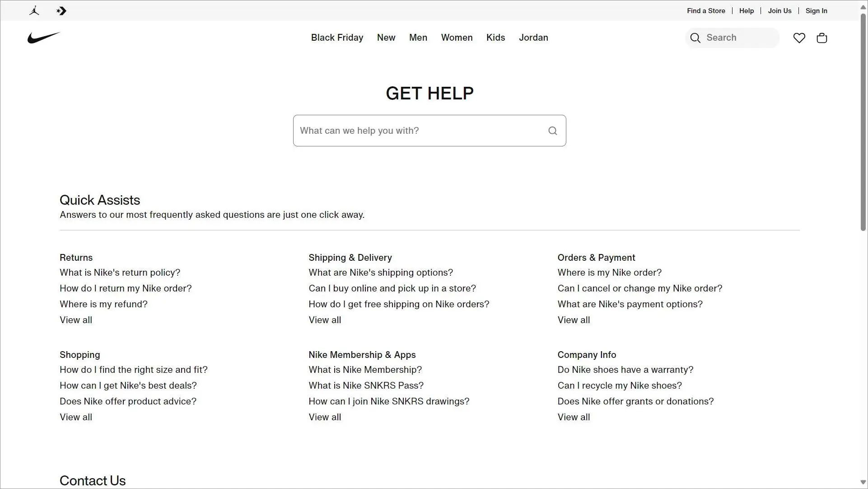Open 'What is Nike's return policy?'
The image size is (868, 489).
click(x=120, y=273)
